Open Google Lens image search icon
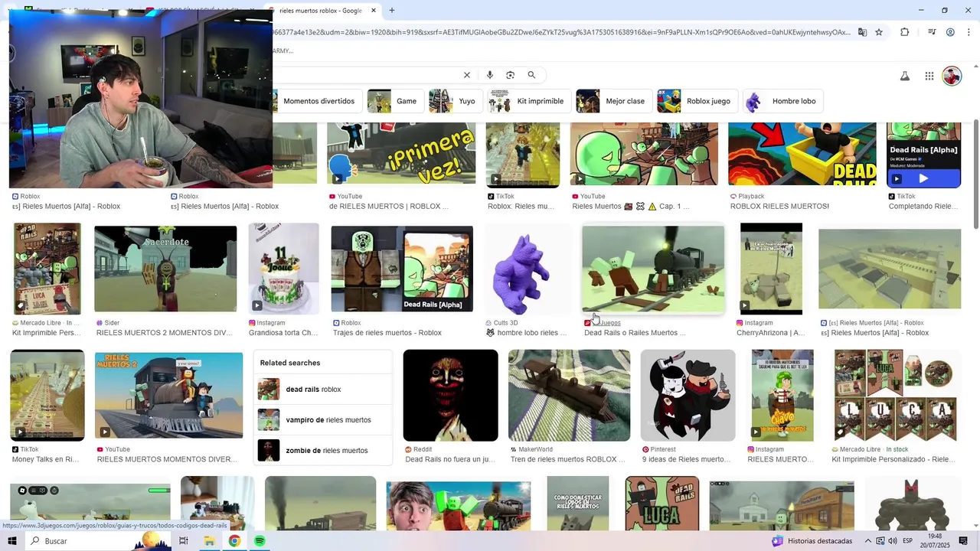 coord(511,75)
